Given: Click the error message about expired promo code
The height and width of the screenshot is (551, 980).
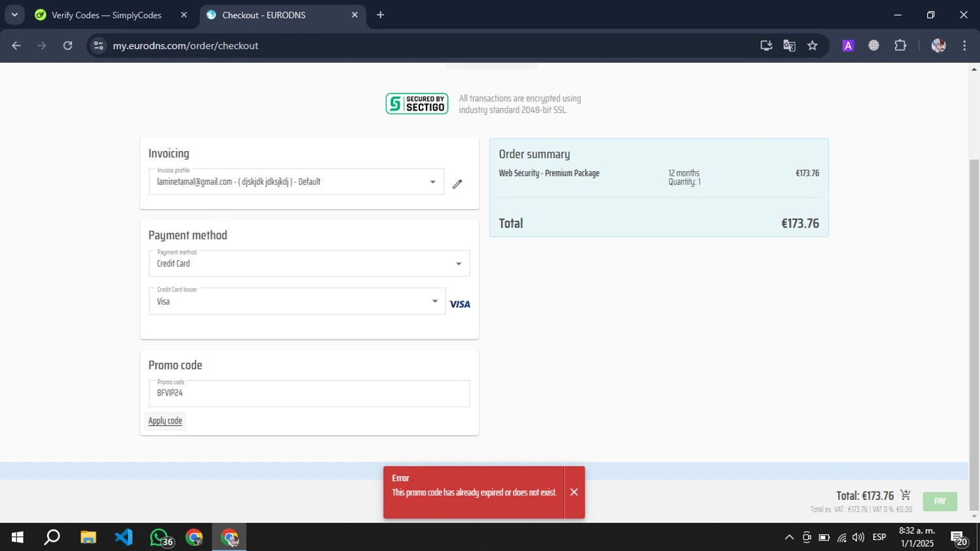Looking at the screenshot, I should coord(474,493).
